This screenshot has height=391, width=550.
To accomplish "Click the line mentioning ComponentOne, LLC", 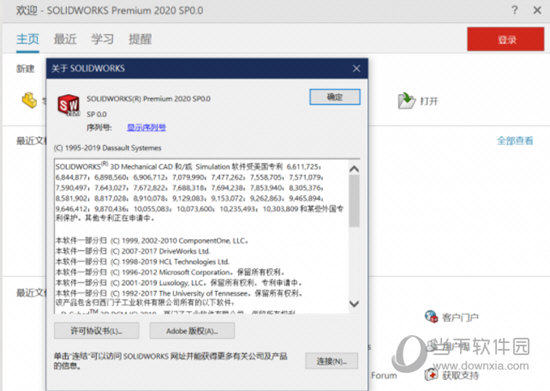I will point(152,241).
